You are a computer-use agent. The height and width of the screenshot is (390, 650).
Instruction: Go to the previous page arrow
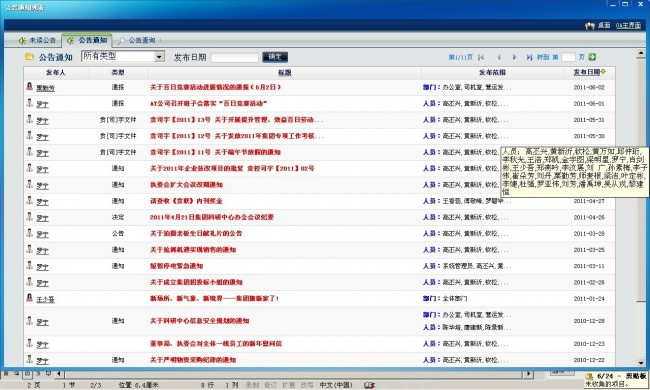coord(499,57)
